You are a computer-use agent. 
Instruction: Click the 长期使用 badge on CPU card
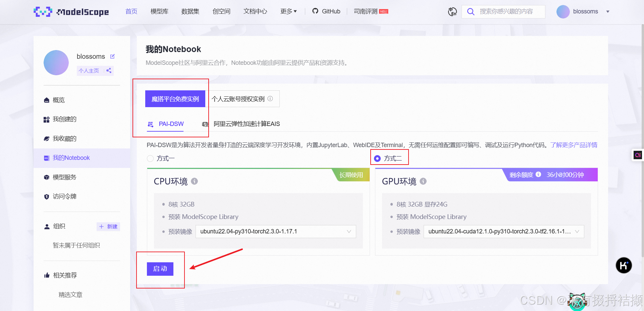point(351,175)
